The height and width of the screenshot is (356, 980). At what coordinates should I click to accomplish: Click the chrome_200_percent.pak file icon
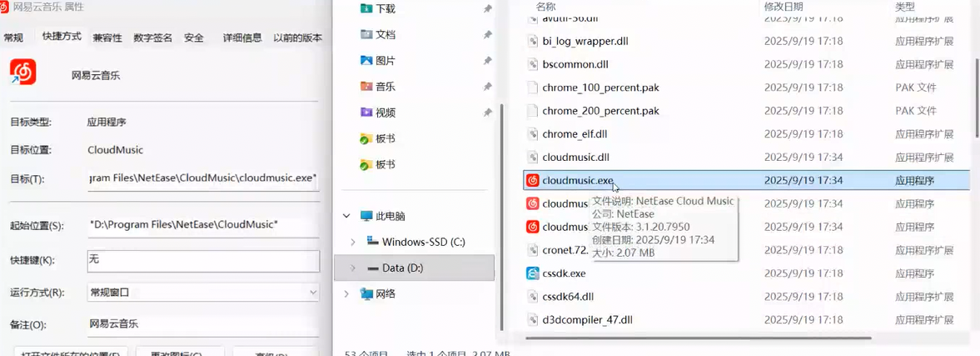click(533, 111)
